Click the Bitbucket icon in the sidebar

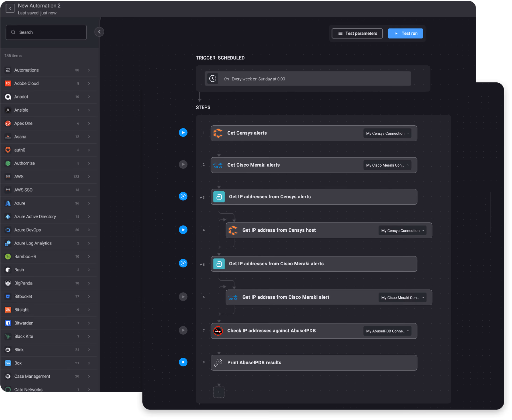point(8,296)
